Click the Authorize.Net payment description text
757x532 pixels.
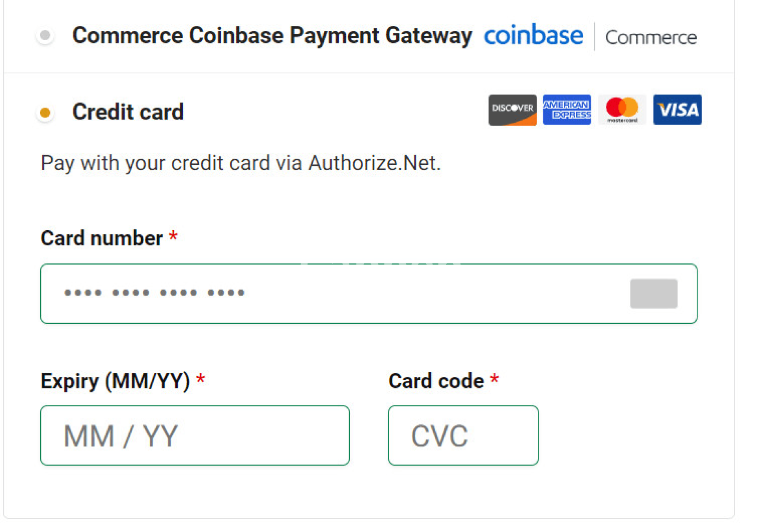tap(241, 163)
